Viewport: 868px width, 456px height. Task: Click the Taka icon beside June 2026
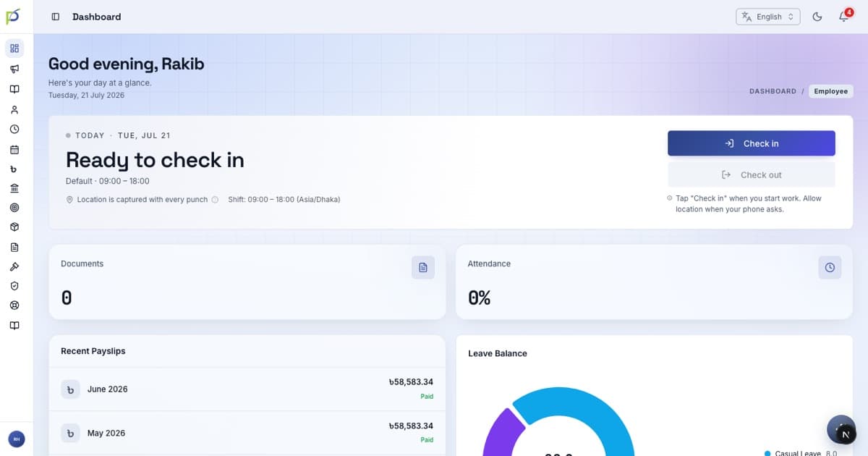coord(70,389)
